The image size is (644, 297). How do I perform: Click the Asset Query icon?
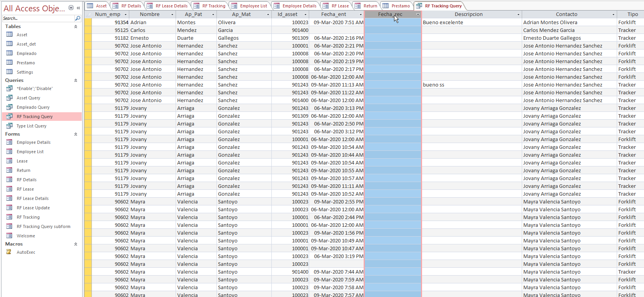coord(9,97)
